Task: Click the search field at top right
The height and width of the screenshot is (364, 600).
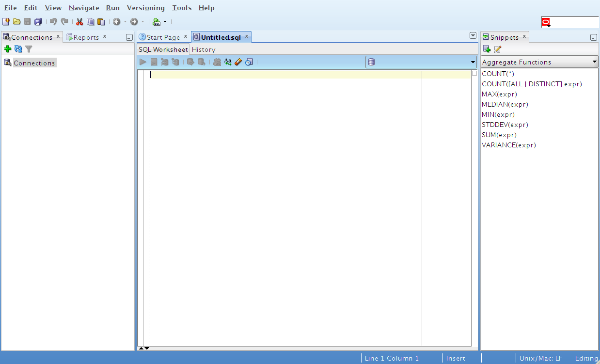Action: point(575,22)
